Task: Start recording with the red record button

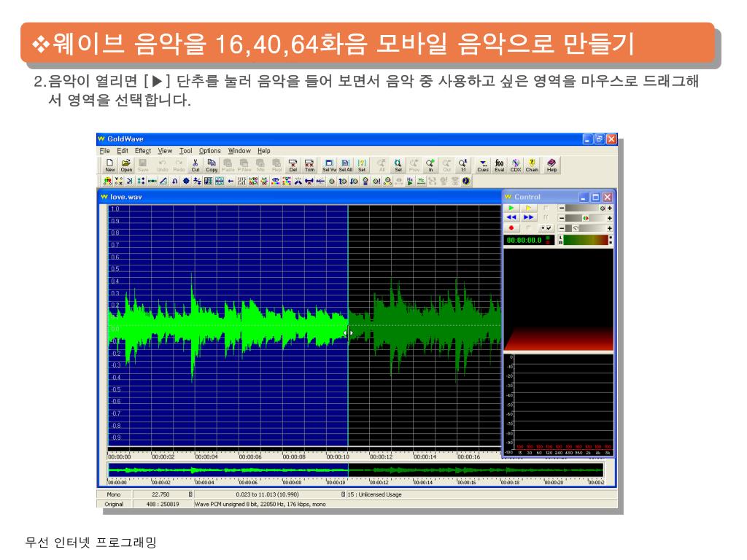Action: 511,228
